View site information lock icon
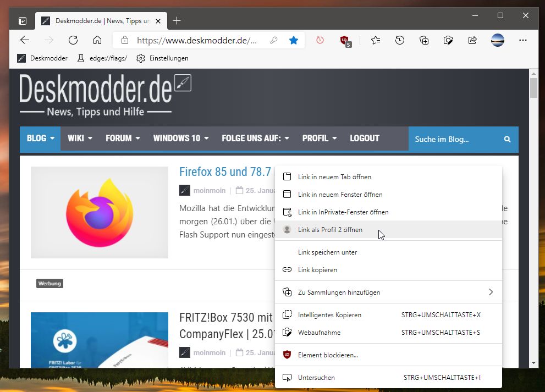The image size is (545, 392). pos(125,40)
